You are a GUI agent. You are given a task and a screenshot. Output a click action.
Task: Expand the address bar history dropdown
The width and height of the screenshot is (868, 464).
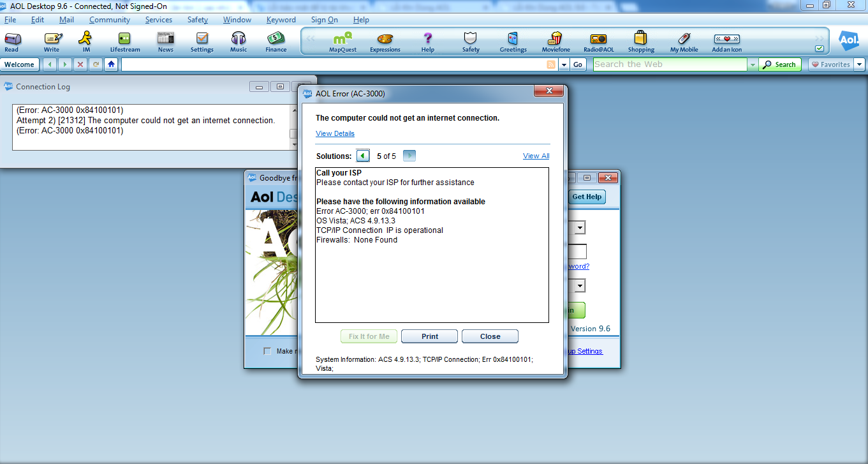click(x=564, y=64)
